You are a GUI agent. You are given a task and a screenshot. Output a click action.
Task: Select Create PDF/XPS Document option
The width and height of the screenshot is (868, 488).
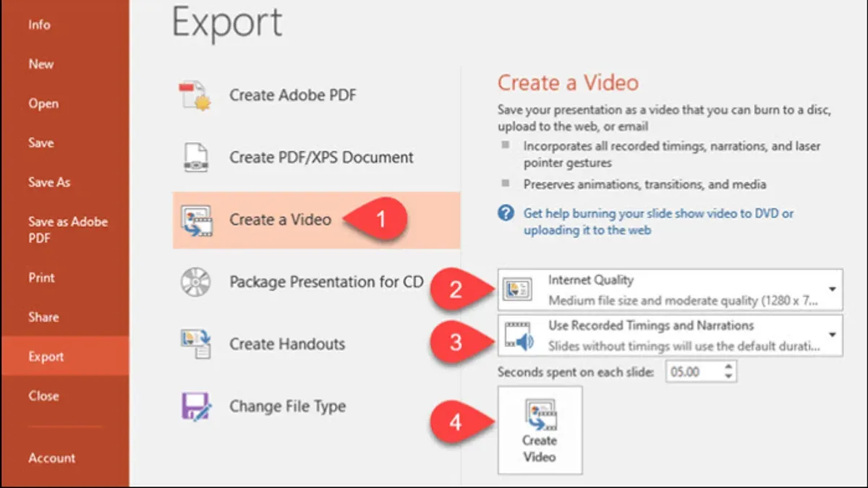pyautogui.click(x=316, y=158)
